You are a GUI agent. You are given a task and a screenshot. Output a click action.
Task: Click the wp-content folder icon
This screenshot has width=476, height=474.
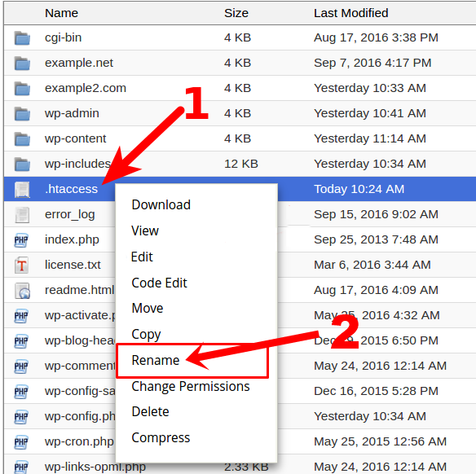click(22, 139)
